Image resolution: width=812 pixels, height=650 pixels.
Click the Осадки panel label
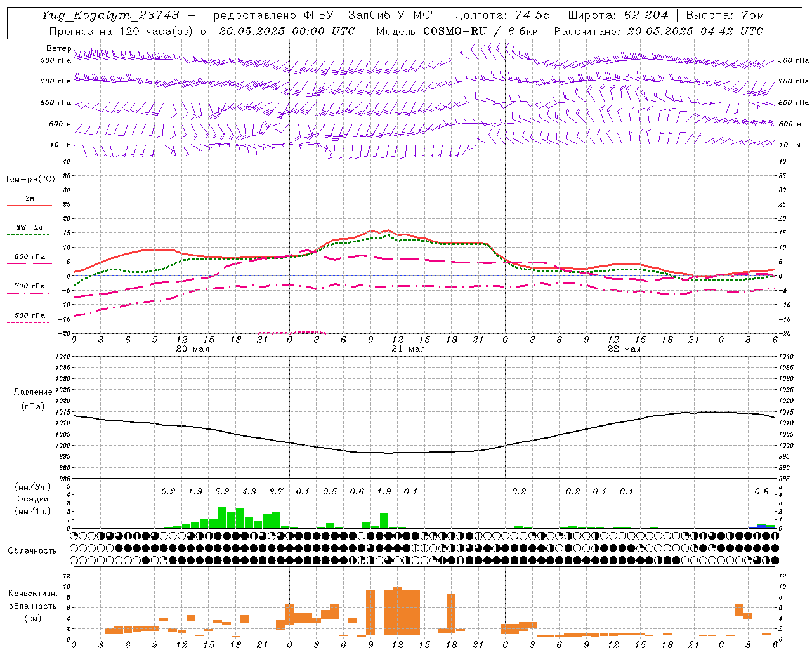[32, 499]
